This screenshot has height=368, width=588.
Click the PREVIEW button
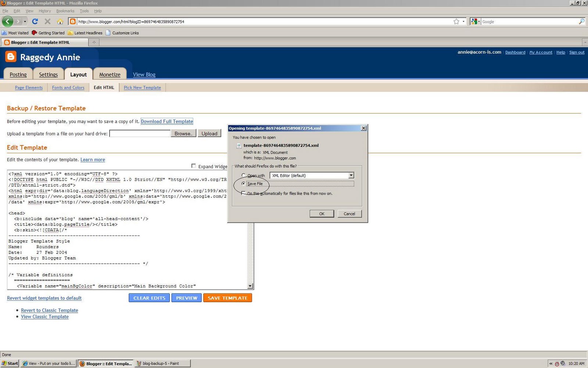[187, 298]
